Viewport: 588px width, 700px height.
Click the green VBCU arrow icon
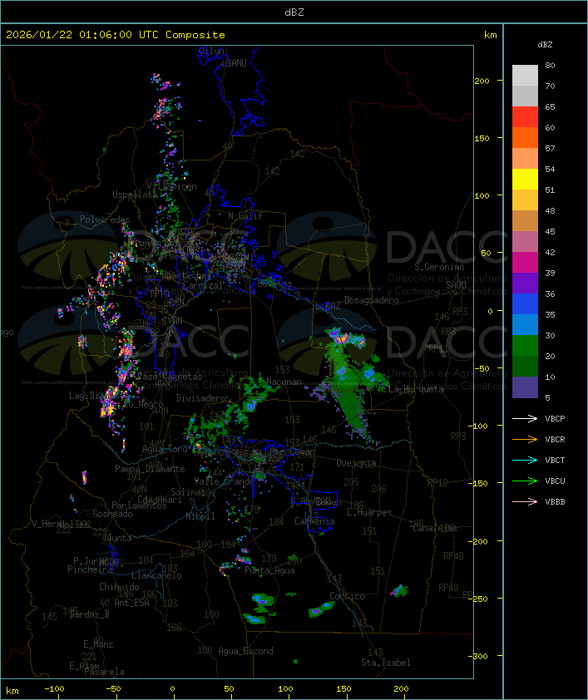tap(525, 481)
